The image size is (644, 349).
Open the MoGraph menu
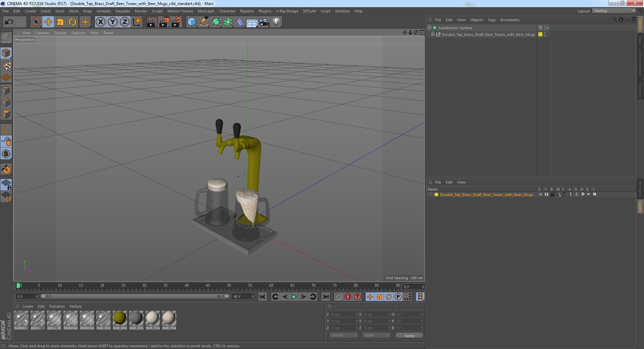tap(206, 11)
